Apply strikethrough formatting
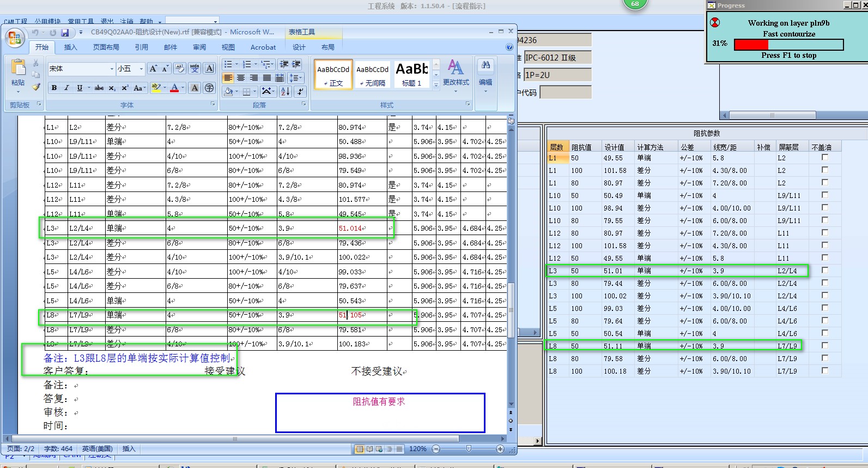 click(99, 88)
